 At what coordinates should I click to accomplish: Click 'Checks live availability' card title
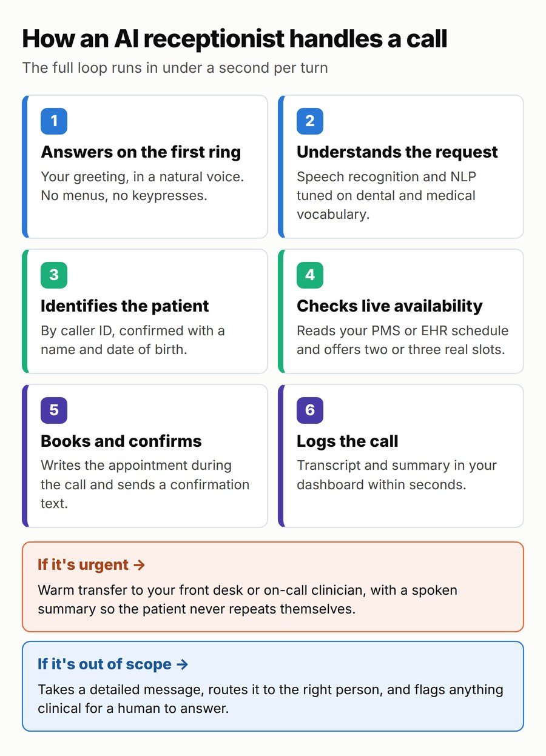tap(389, 306)
